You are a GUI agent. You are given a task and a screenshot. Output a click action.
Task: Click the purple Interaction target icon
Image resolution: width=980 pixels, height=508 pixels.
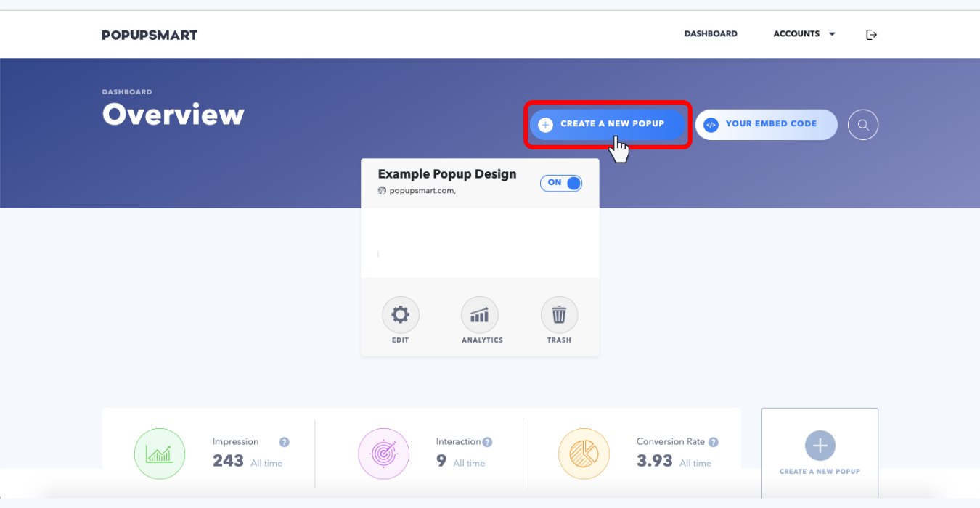[384, 454]
